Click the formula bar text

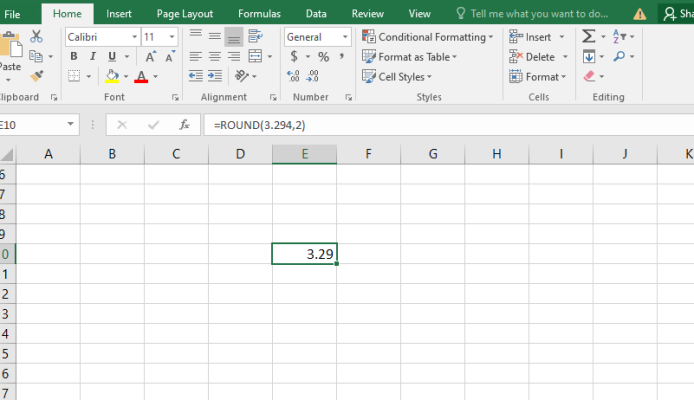[x=259, y=125]
